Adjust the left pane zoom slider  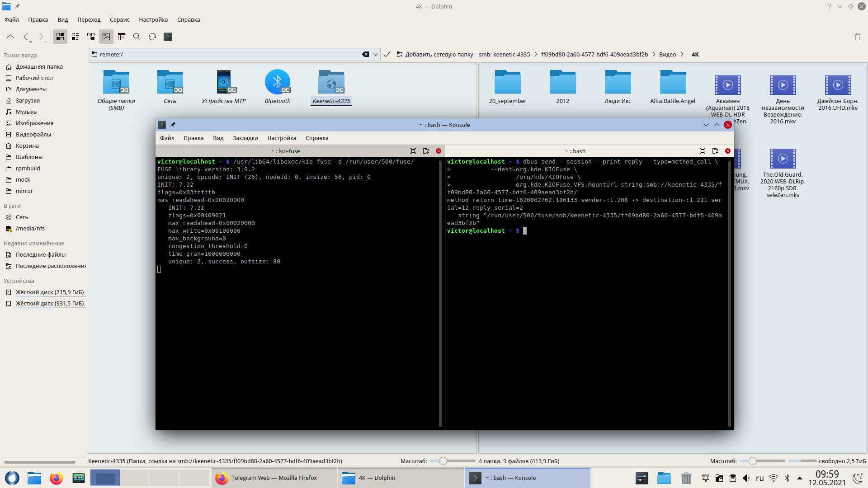coord(443,461)
